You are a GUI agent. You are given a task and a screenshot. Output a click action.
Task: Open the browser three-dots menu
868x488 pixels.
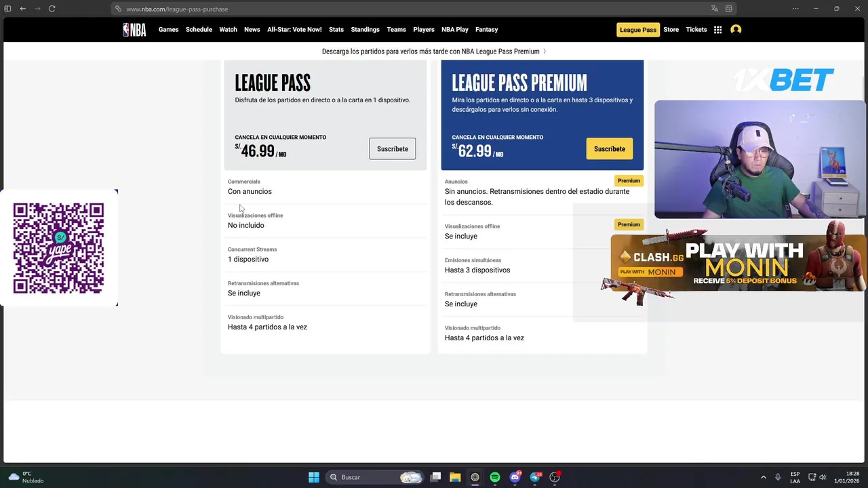point(795,9)
